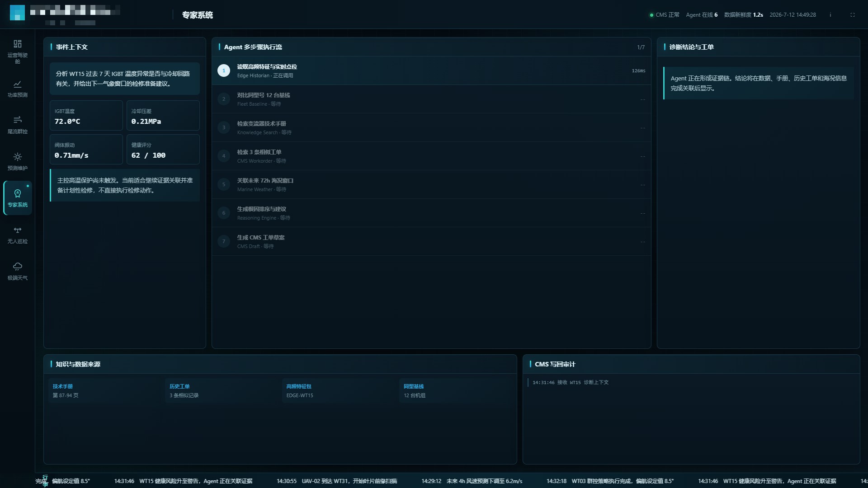Viewport: 868px width, 488px height.
Task: Click ticker item UAV-02 到达 WT31
Action: coord(337,481)
